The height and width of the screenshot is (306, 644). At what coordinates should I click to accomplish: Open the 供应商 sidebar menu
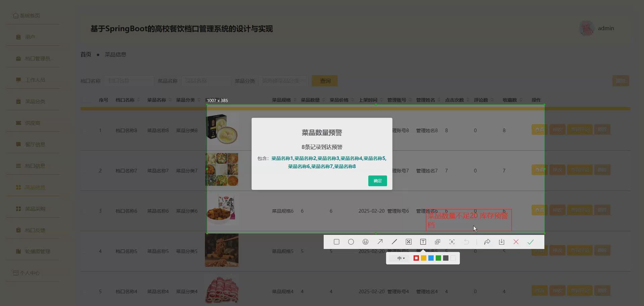click(34, 123)
